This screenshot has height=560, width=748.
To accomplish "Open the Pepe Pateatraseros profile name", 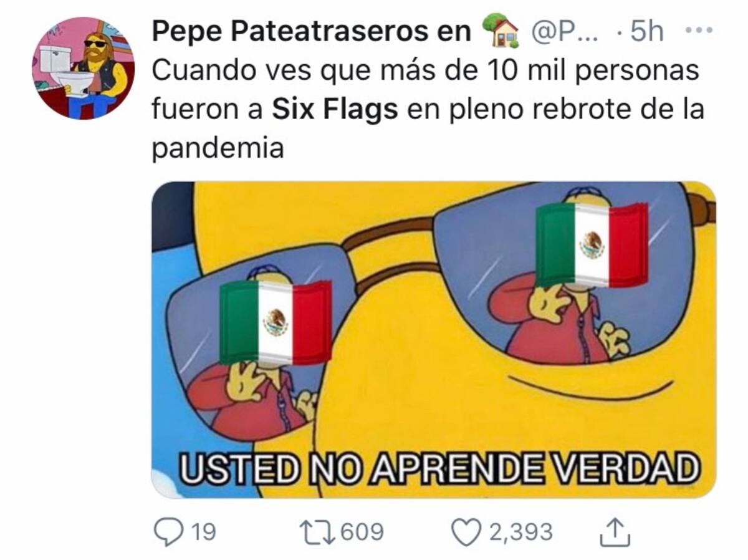I will (311, 32).
